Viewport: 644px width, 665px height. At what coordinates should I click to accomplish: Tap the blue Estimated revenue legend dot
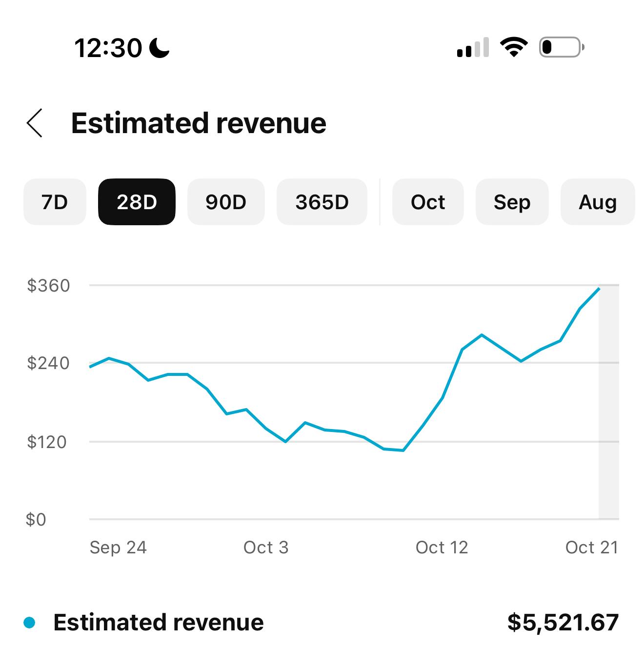click(30, 623)
